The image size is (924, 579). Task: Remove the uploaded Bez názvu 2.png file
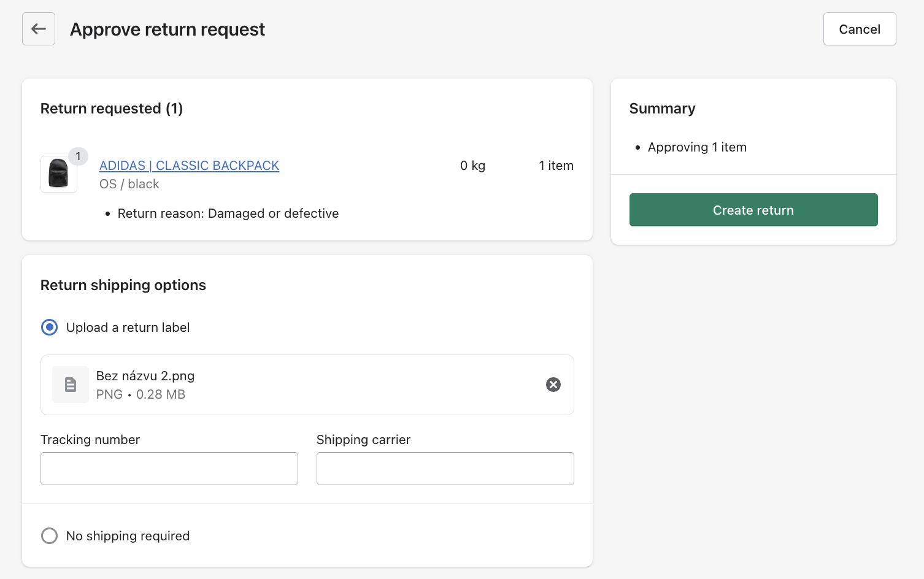coord(553,385)
